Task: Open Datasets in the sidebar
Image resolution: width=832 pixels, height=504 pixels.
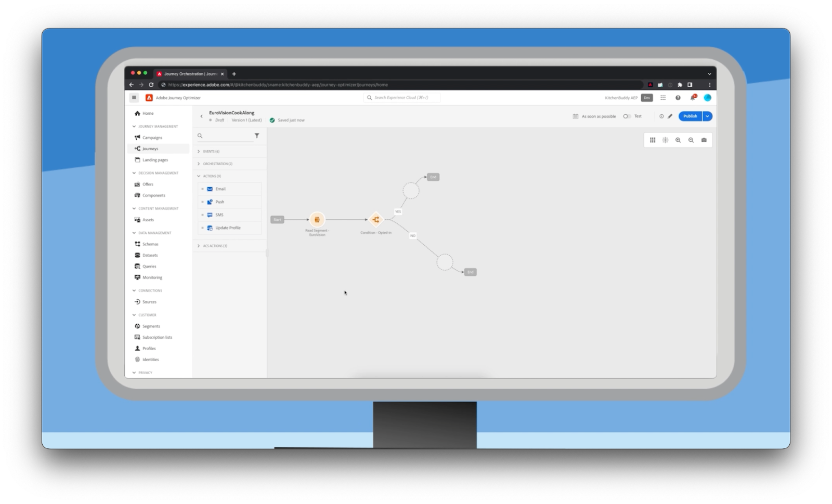Action: click(146, 255)
